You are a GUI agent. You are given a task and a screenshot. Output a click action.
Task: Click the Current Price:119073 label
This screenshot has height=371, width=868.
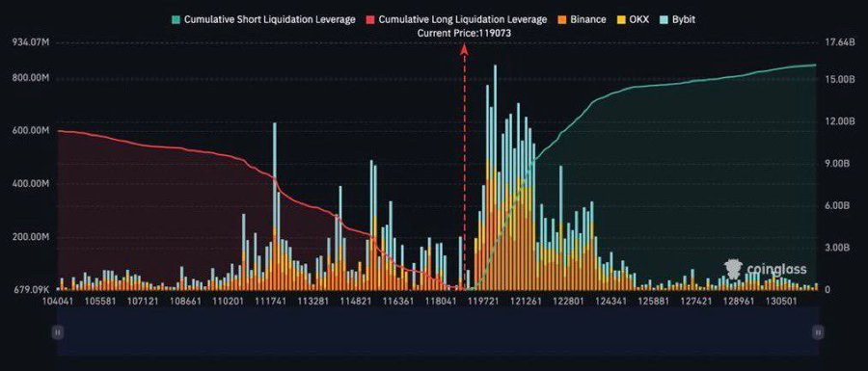click(x=463, y=33)
